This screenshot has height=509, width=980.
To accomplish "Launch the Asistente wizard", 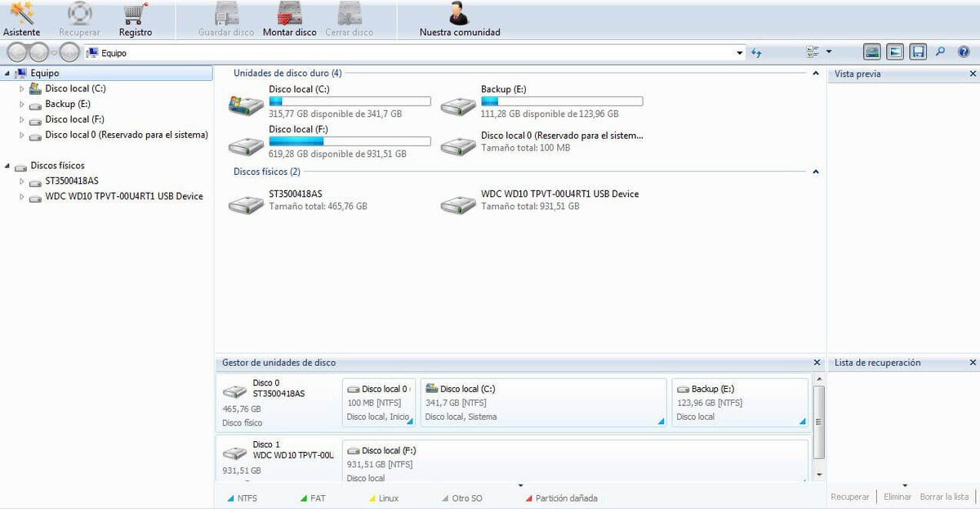I will [x=21, y=20].
